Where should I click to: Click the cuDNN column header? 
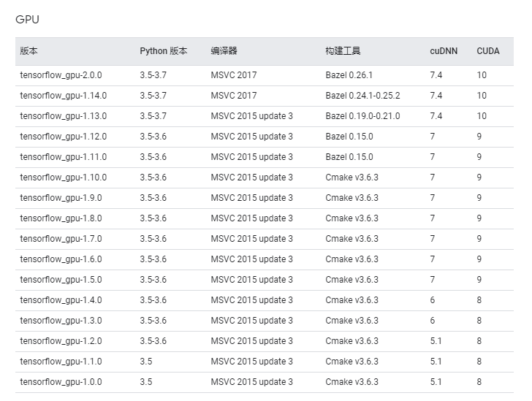pos(444,51)
